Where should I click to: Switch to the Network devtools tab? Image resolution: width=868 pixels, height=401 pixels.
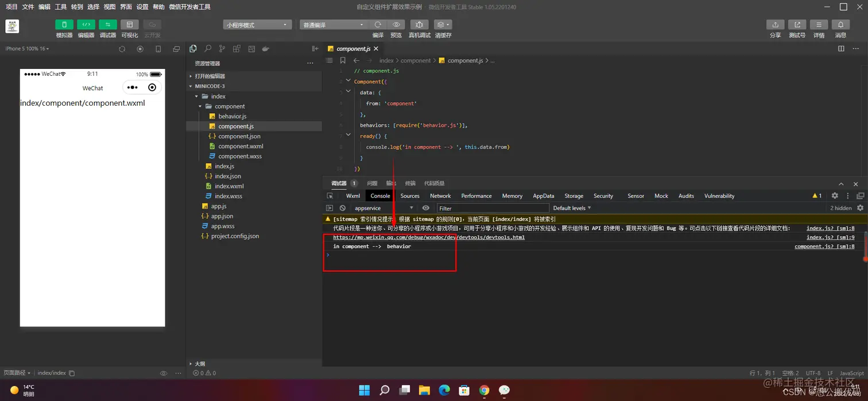[440, 196]
